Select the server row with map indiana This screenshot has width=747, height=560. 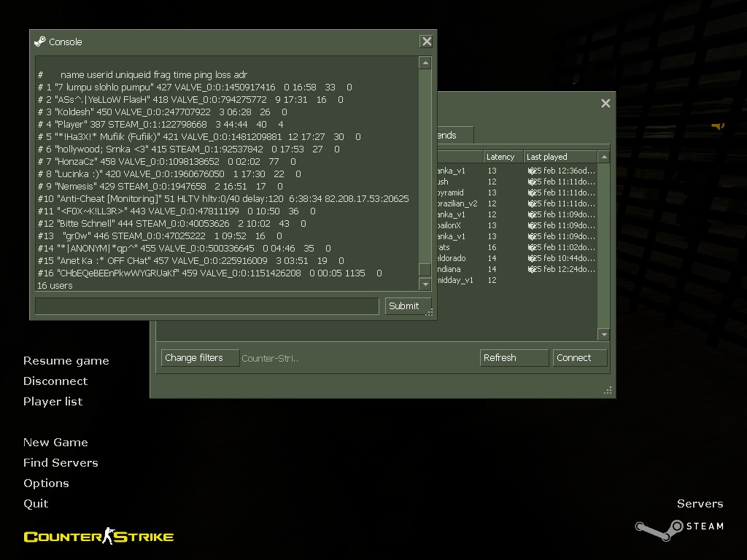(x=517, y=269)
